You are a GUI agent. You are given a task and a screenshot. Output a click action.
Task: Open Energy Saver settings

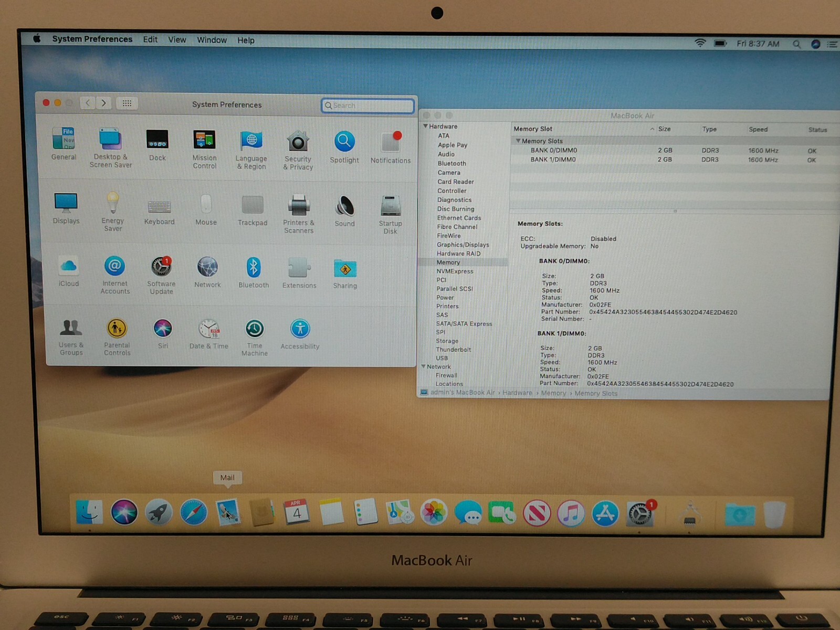113,212
